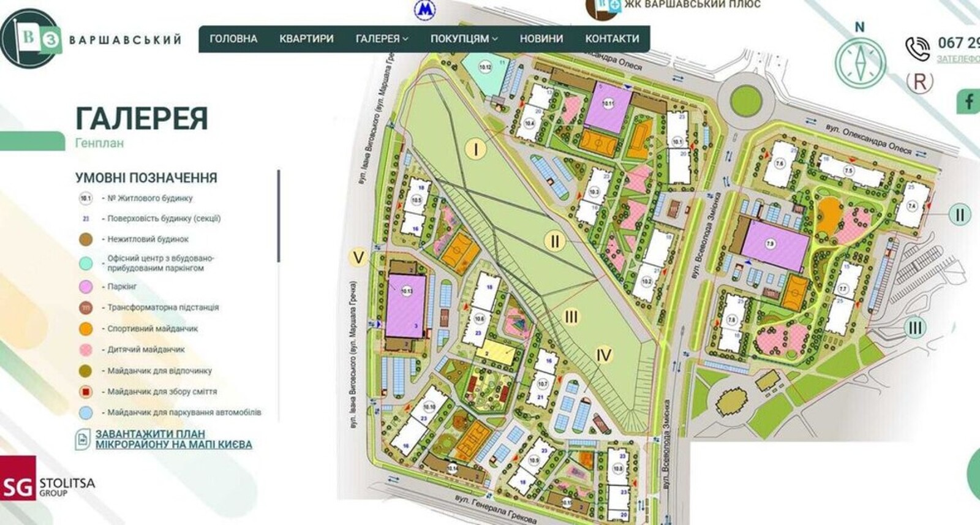This screenshot has width=980, height=525.
Task: Select the yellow phase IV marker
Action: [604, 355]
